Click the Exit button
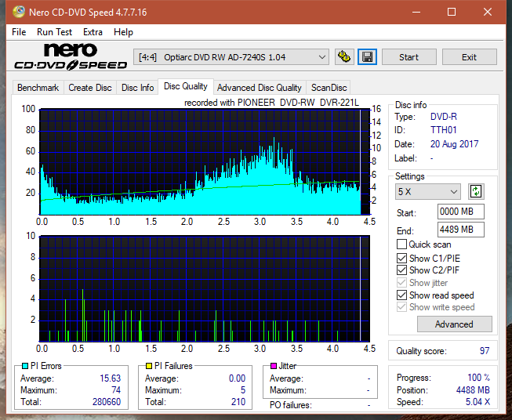Image resolution: width=512 pixels, height=420 pixels. [469, 57]
